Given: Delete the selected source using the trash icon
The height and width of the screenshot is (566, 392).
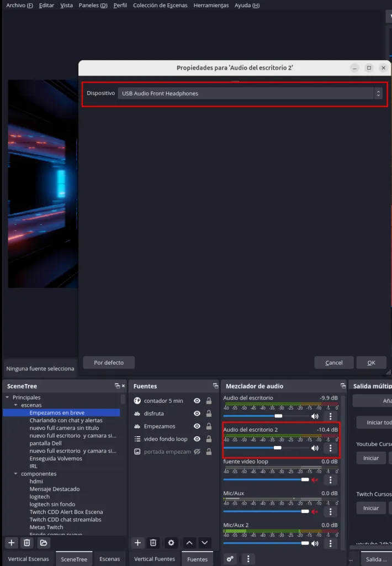Looking at the screenshot, I should coord(153,543).
